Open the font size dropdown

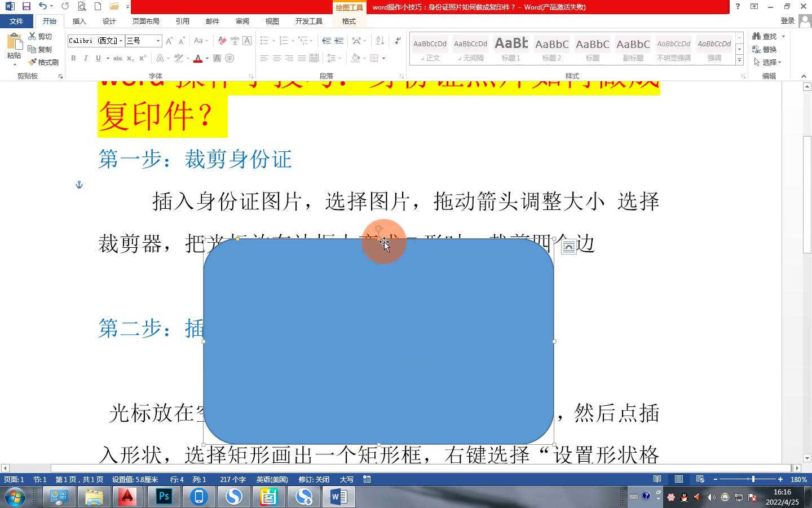(158, 41)
